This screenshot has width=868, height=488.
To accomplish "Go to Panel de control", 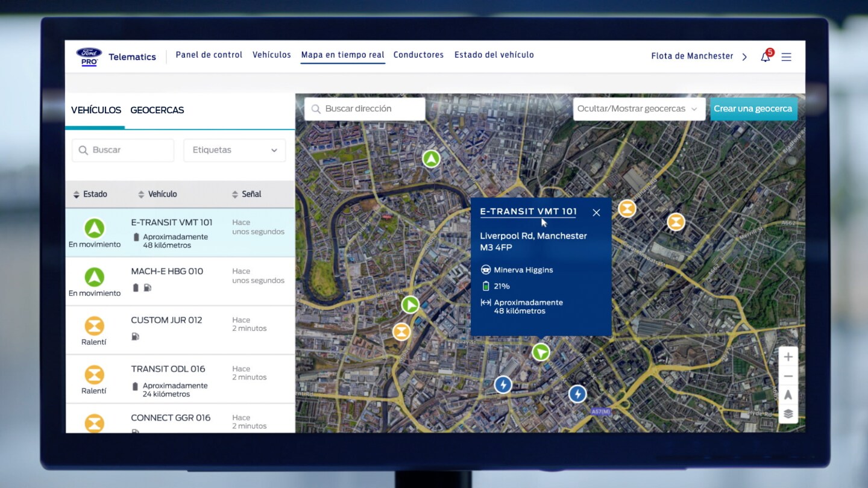I will [x=209, y=55].
